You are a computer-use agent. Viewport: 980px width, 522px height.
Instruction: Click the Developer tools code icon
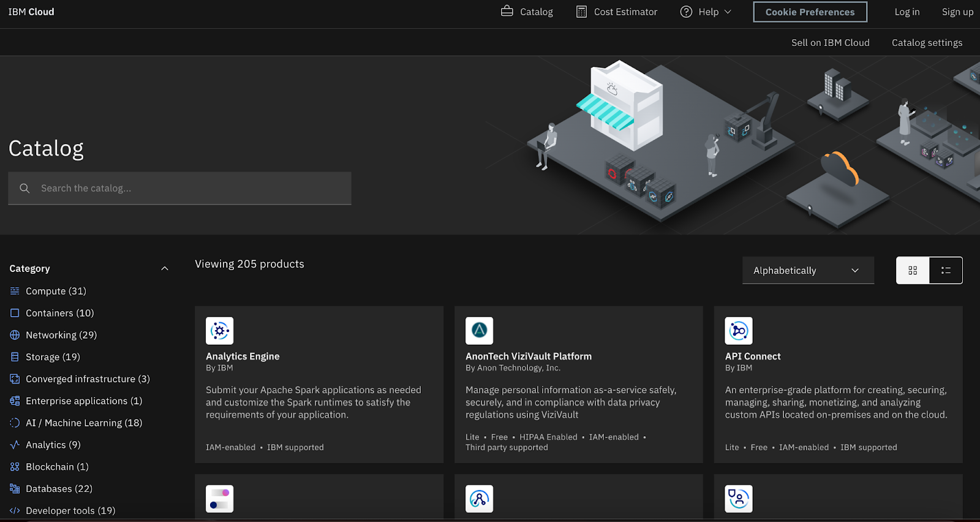click(15, 510)
